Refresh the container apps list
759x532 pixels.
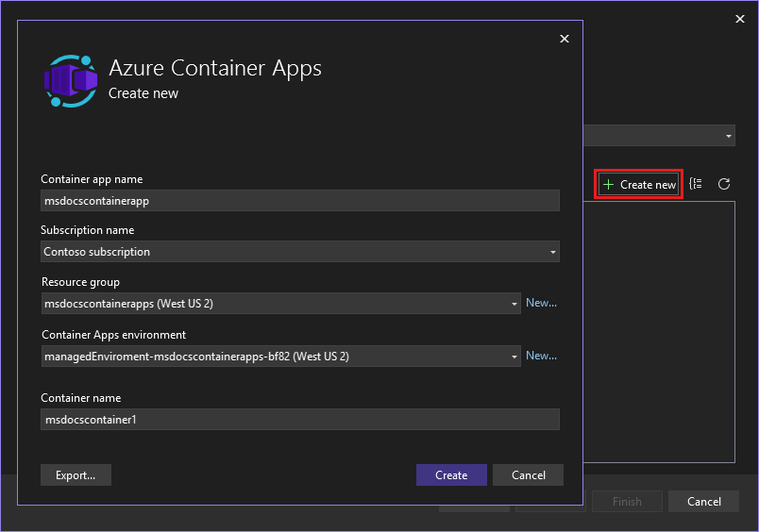(724, 184)
